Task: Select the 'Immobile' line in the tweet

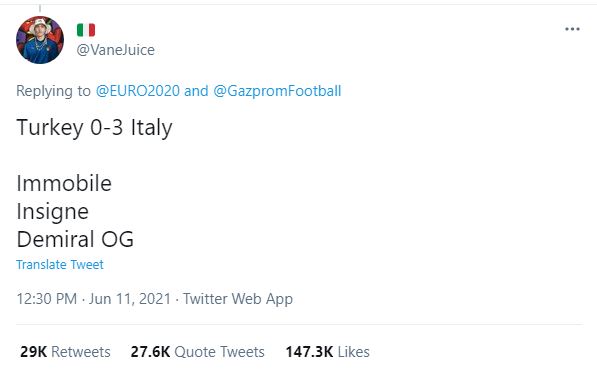Action: pyautogui.click(x=64, y=183)
